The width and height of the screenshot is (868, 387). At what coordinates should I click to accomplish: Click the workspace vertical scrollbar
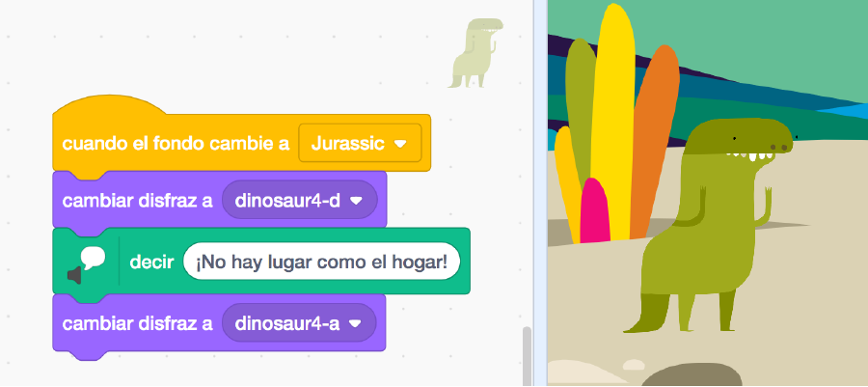point(527,355)
